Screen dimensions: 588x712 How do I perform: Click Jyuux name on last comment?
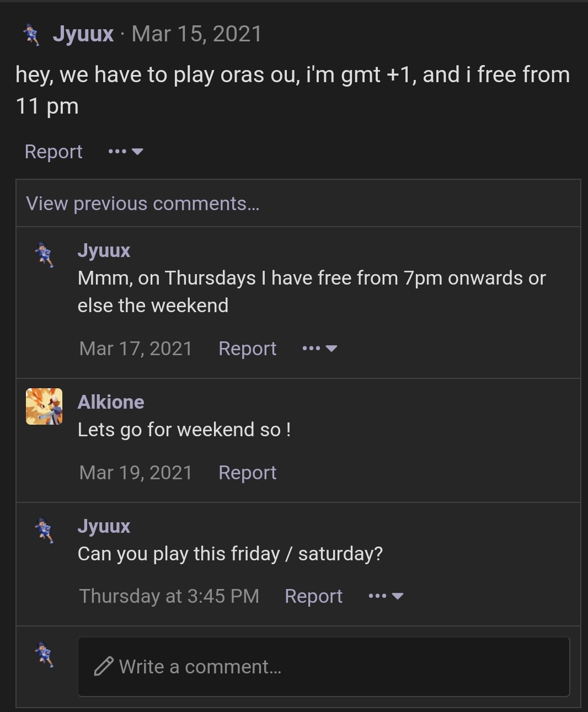coord(104,526)
